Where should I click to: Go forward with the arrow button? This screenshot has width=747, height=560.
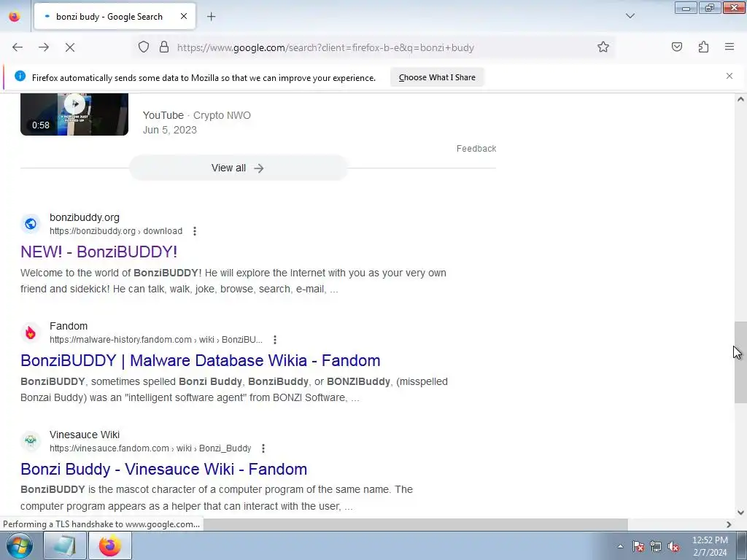44,47
